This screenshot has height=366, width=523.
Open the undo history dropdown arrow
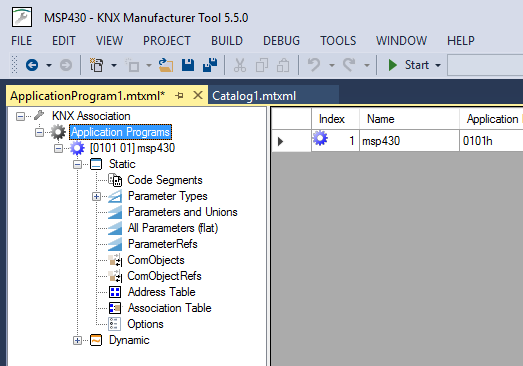pos(332,65)
